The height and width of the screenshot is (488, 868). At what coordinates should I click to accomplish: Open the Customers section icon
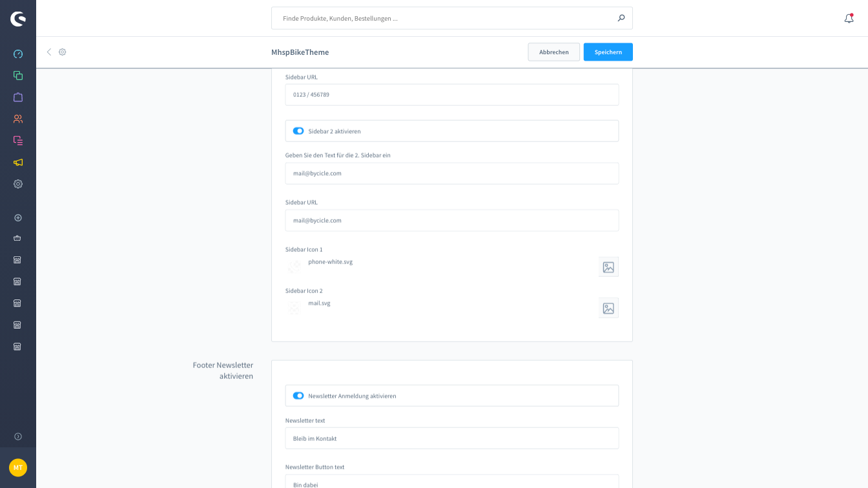pos(18,119)
